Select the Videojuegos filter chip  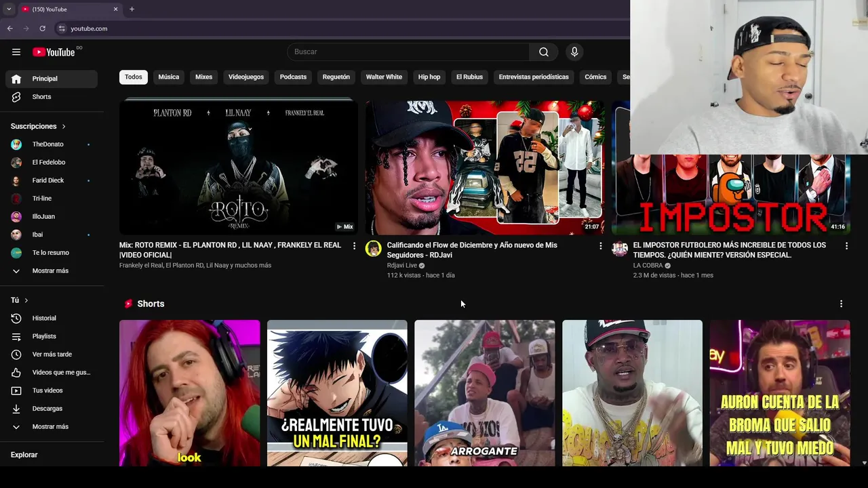pos(246,77)
